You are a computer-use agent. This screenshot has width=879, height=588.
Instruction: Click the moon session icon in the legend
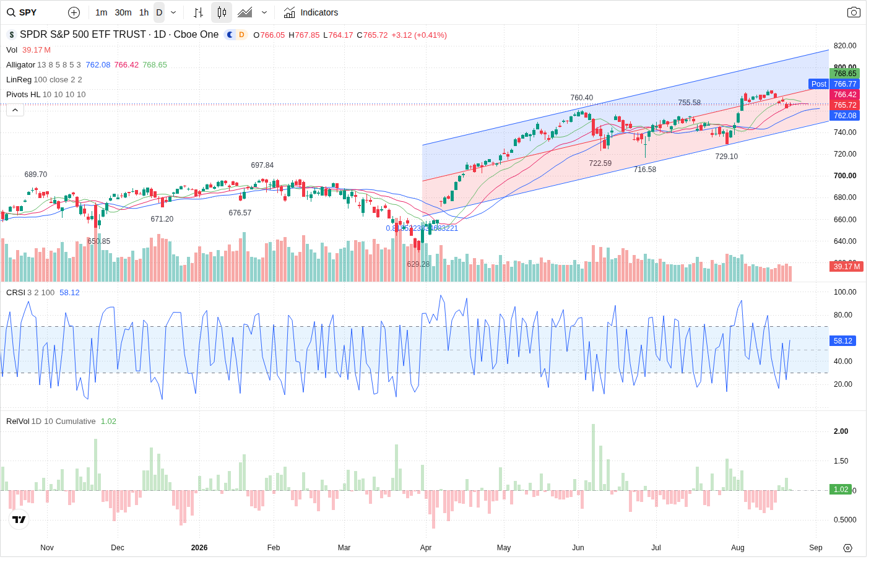(x=230, y=35)
